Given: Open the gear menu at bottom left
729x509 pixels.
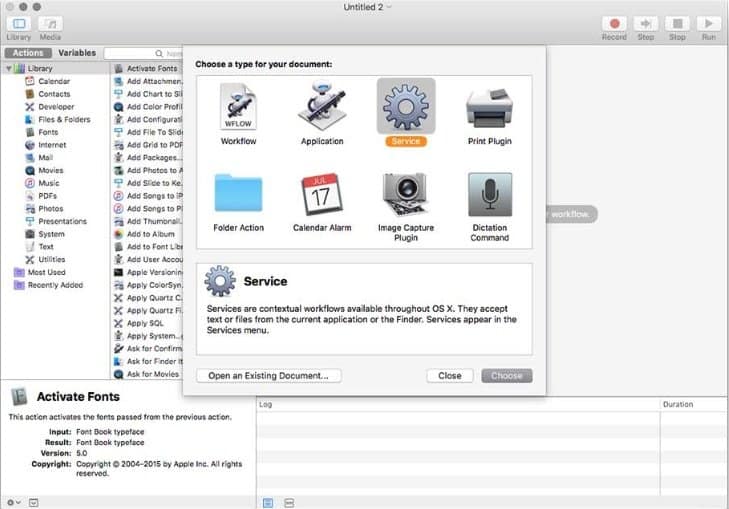Looking at the screenshot, I should (13, 502).
